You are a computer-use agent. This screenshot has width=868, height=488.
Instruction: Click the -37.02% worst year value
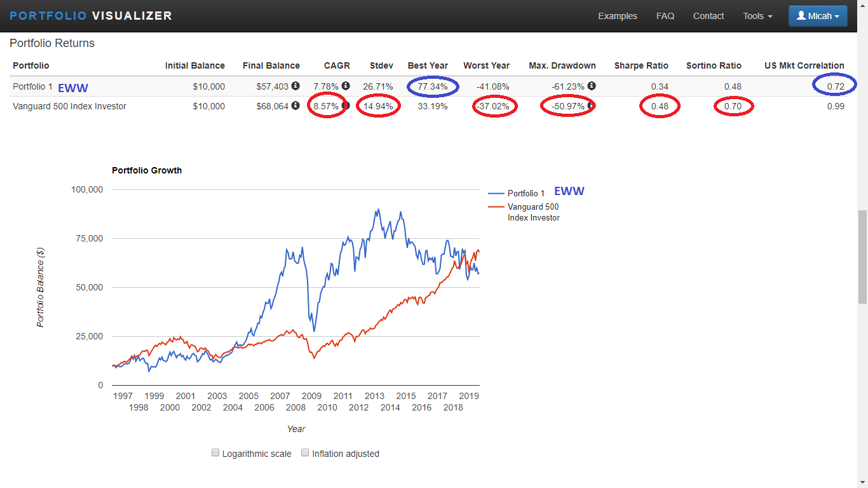tap(492, 106)
